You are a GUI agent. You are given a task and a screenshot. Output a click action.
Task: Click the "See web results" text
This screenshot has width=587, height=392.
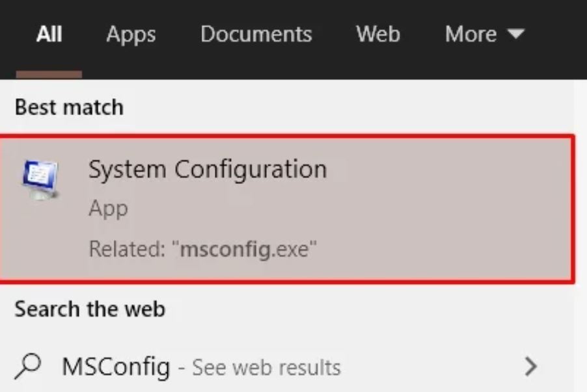coord(266,368)
